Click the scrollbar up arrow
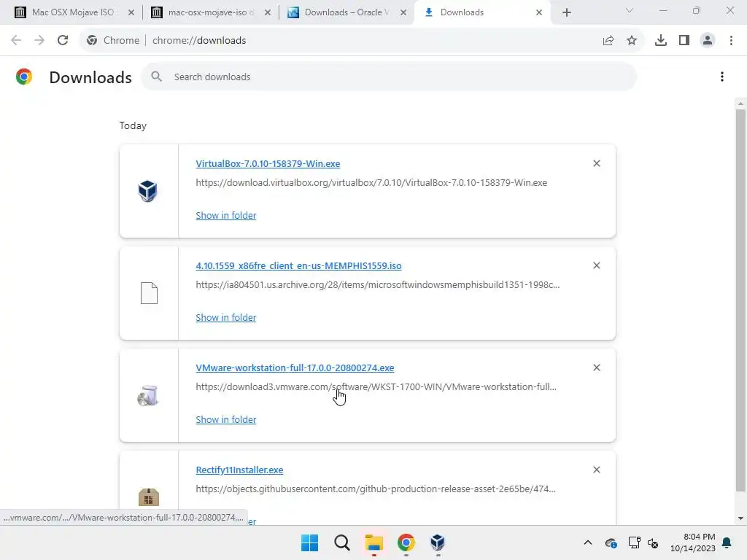This screenshot has height=560, width=747. [740, 104]
